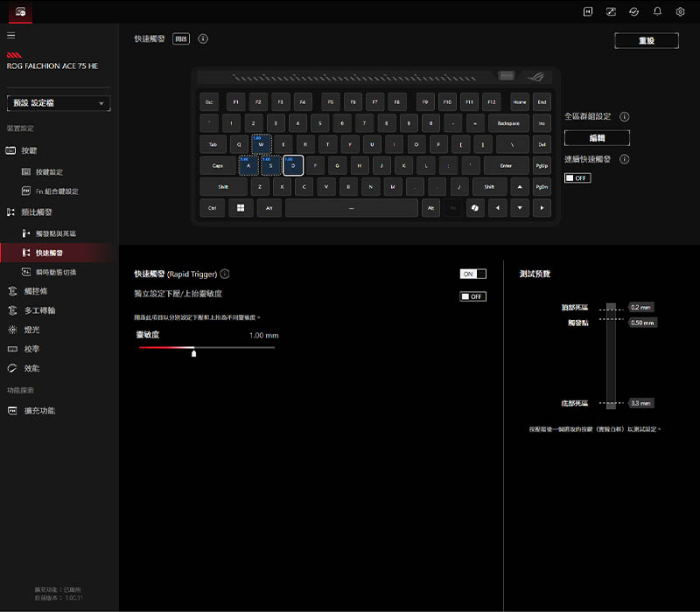Click the 0.50 mm trigger point value field

point(641,323)
